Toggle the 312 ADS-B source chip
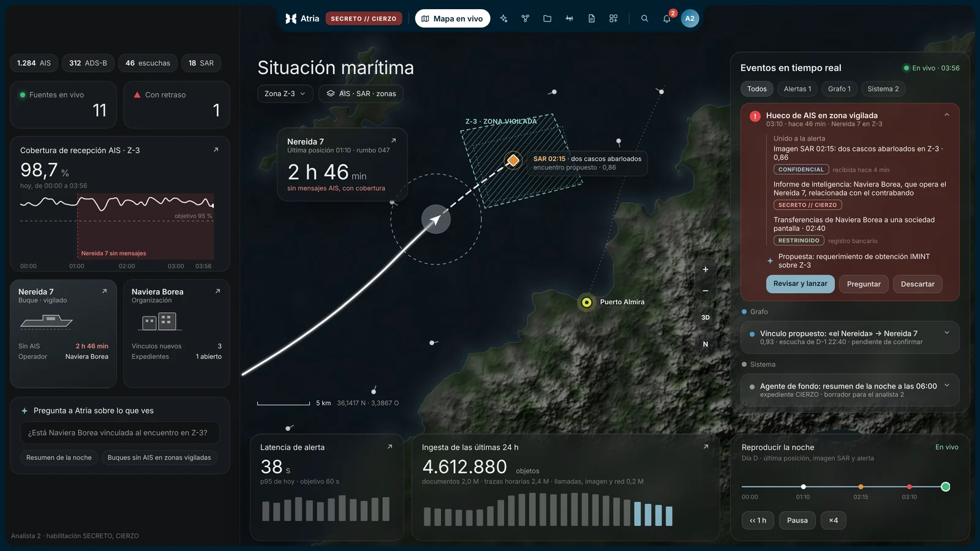The image size is (980, 551). pyautogui.click(x=88, y=63)
